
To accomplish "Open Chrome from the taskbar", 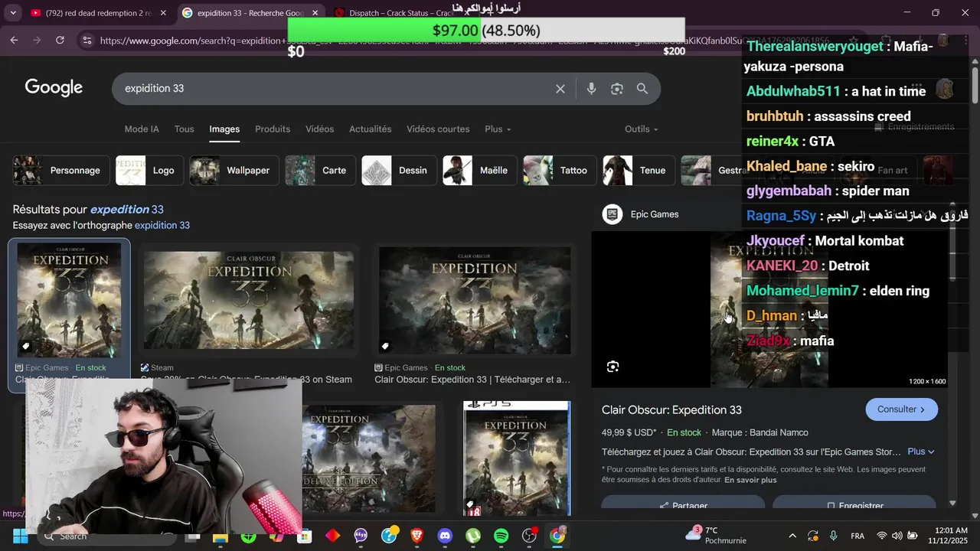I will click(x=557, y=536).
